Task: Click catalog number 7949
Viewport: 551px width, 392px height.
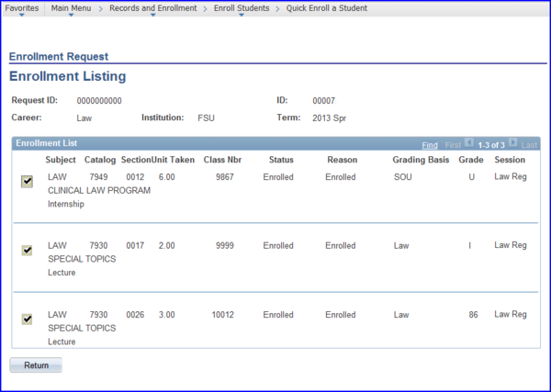Action: coord(98,177)
